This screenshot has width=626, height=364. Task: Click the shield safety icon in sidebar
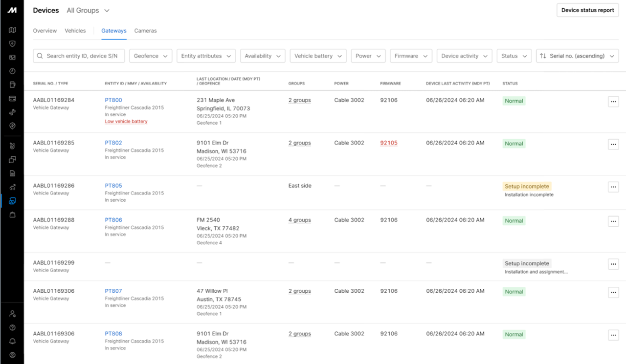12,43
